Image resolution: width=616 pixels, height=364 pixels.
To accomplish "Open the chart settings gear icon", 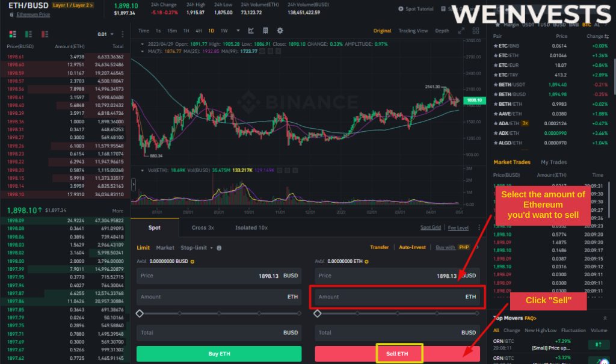I will pyautogui.click(x=280, y=31).
